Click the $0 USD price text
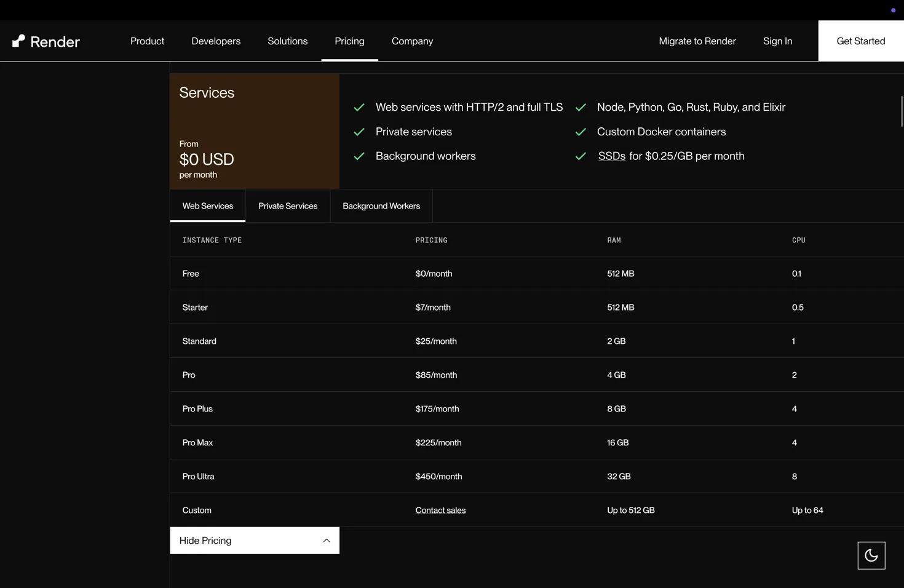Image resolution: width=904 pixels, height=588 pixels. (207, 159)
